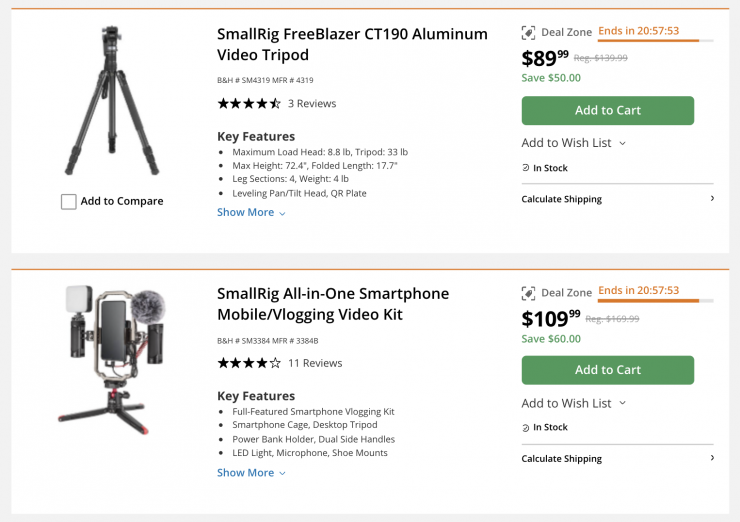Screen dimensions: 740x522
Task: Click In Stock icon for Smartphone Vlogging Kit
Action: pyautogui.click(x=526, y=428)
